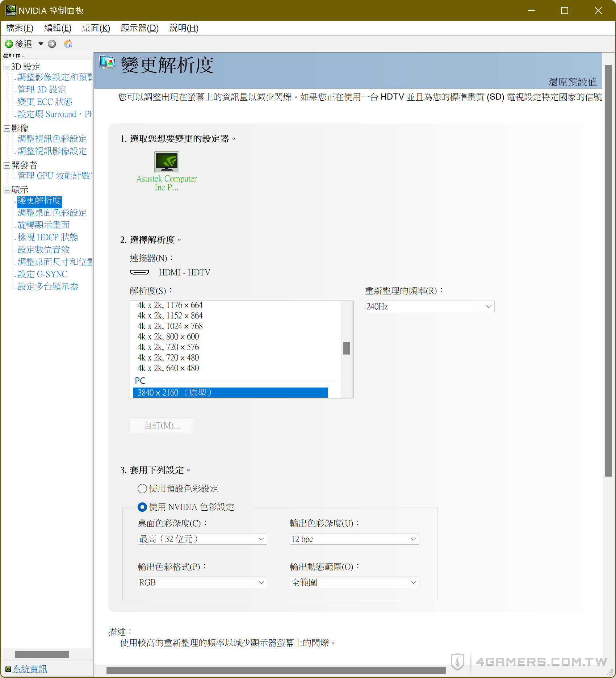Open 調整桌面色彩設定 page
Screen dimensions: 616x678
click(52, 213)
